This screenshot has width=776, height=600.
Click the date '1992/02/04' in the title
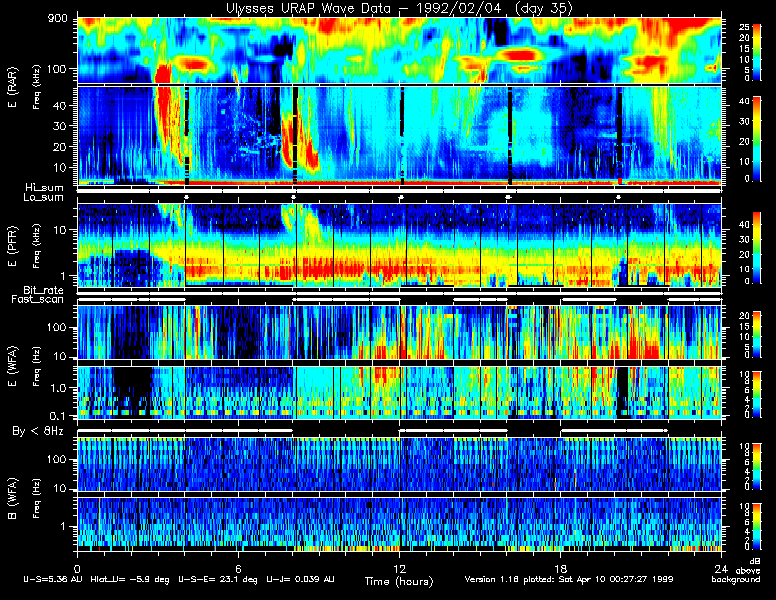pos(461,8)
